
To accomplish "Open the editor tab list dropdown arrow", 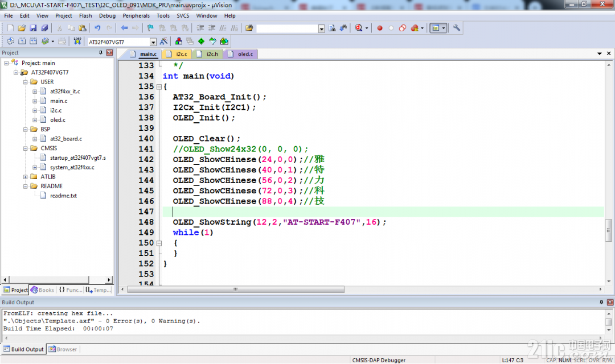I will tap(599, 53).
